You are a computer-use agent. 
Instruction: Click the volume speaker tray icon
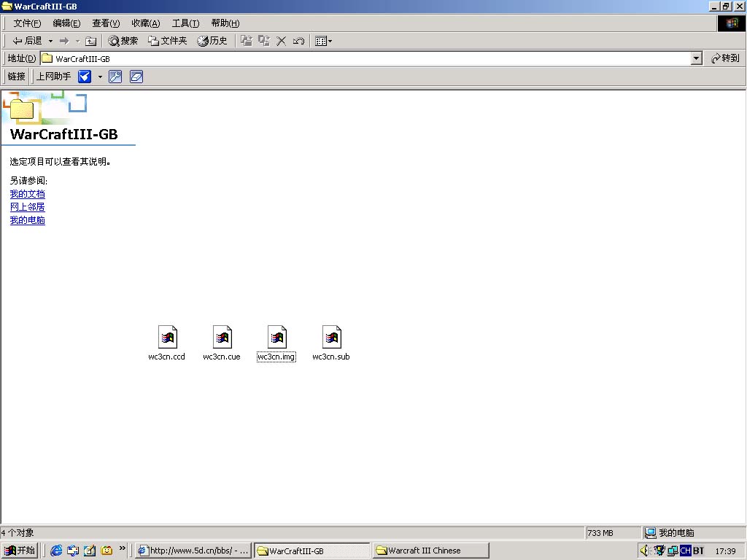click(645, 551)
